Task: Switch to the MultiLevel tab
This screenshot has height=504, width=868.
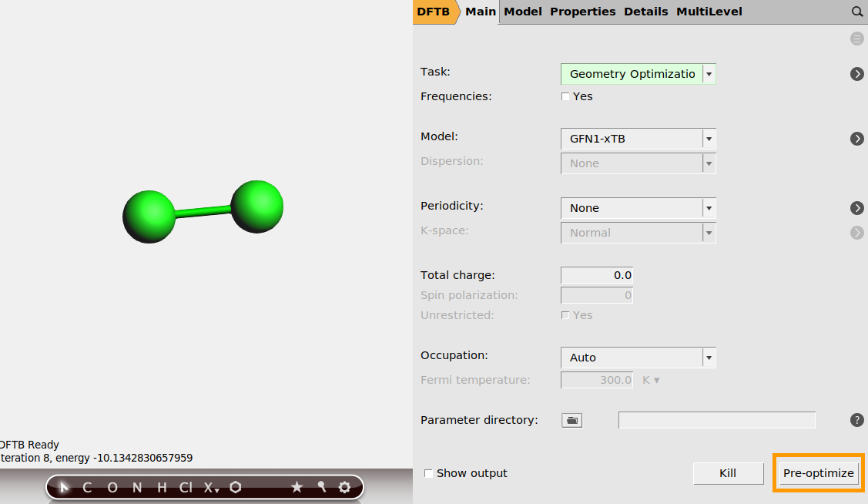Action: coord(709,12)
